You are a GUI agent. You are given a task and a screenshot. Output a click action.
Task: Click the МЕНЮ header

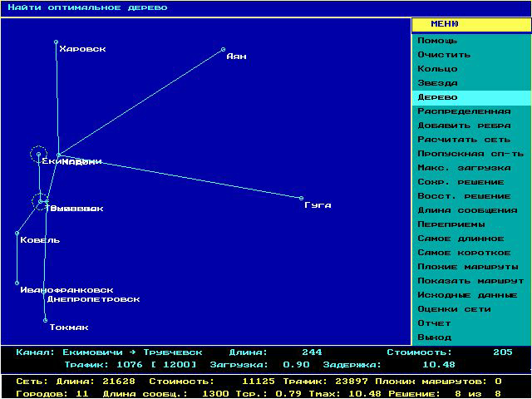471,24
